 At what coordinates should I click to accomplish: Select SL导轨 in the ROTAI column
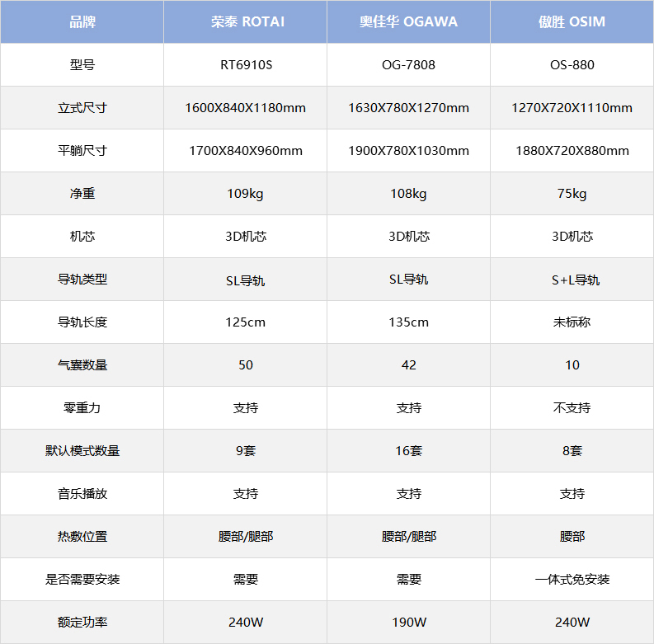245,280
